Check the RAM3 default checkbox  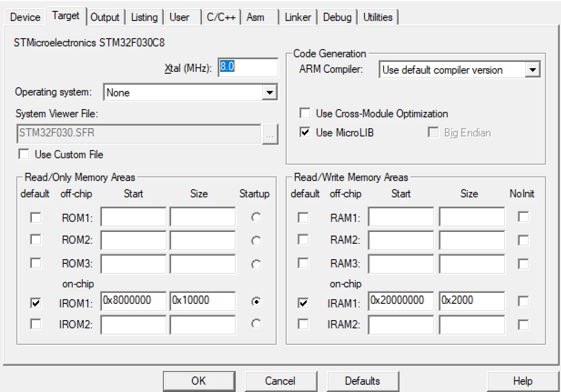pyautogui.click(x=303, y=263)
